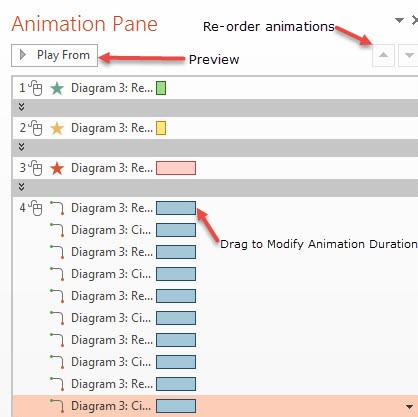Screen dimensions: 418x417
Task: Move animation up with the re-order arrow
Action: click(x=383, y=55)
